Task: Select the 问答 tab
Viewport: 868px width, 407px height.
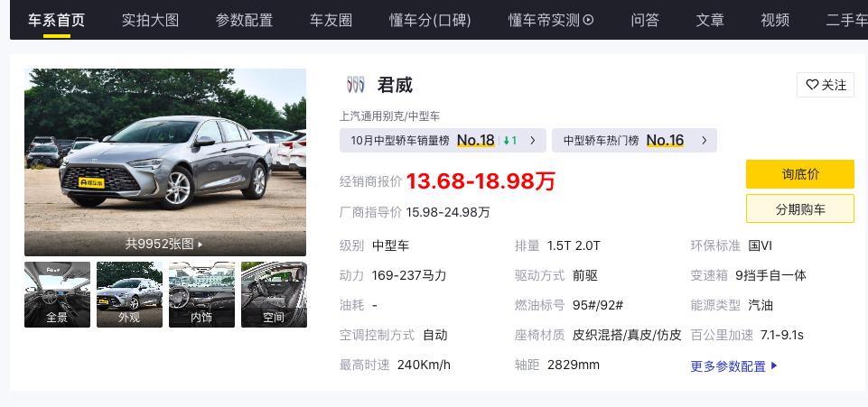Action: click(645, 21)
